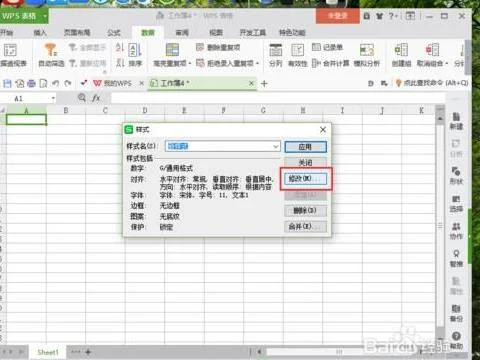This screenshot has width=480, height=360.
Task: Open the 拒绝录入重复项 dropdown
Action: (227, 63)
